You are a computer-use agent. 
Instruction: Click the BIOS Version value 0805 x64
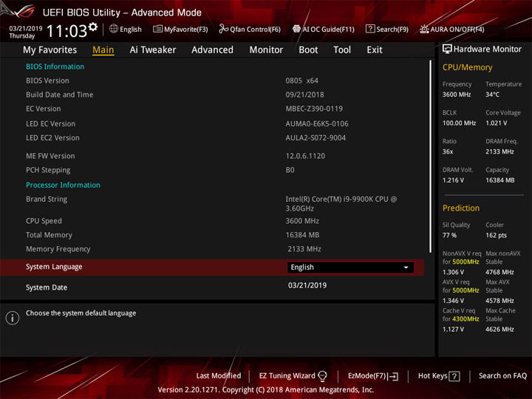click(301, 81)
